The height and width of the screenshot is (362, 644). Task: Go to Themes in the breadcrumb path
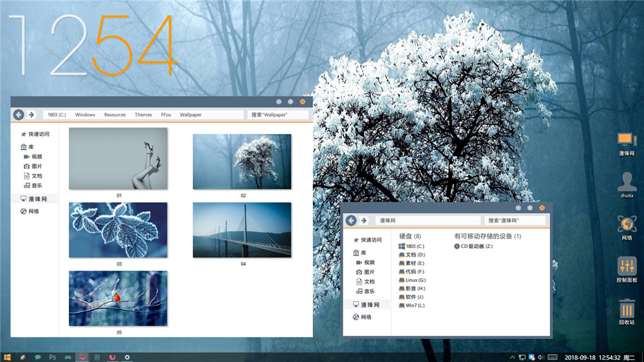coord(143,115)
